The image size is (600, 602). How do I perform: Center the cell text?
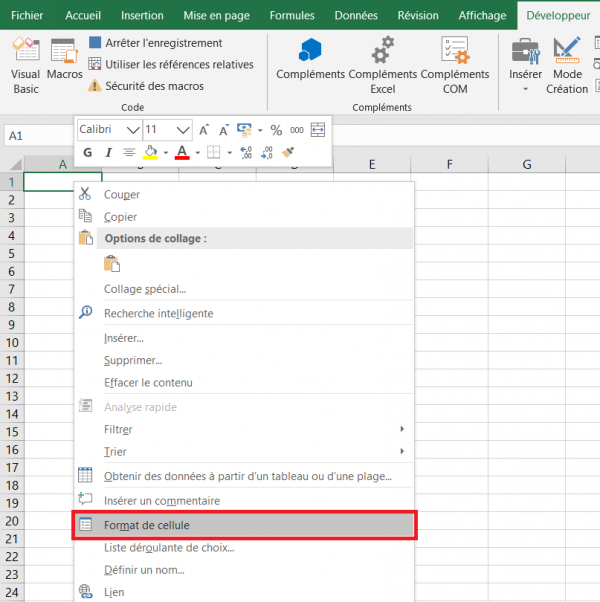click(x=129, y=152)
